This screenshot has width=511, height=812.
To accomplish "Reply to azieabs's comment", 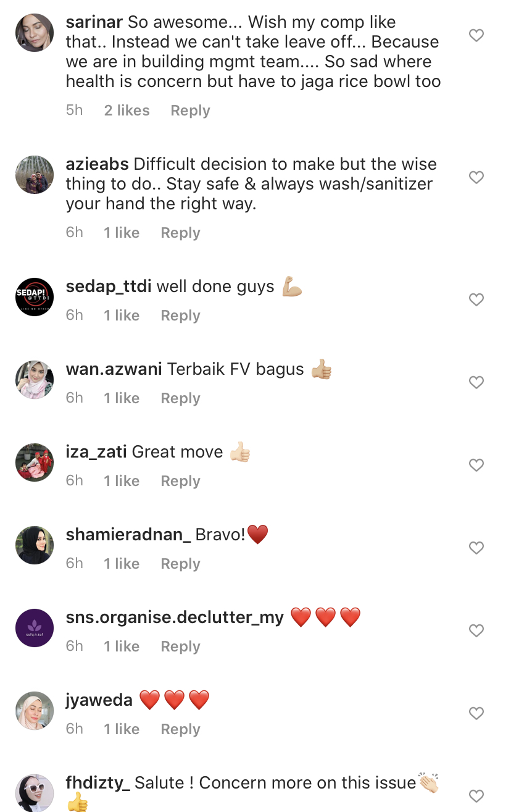I will tap(180, 233).
